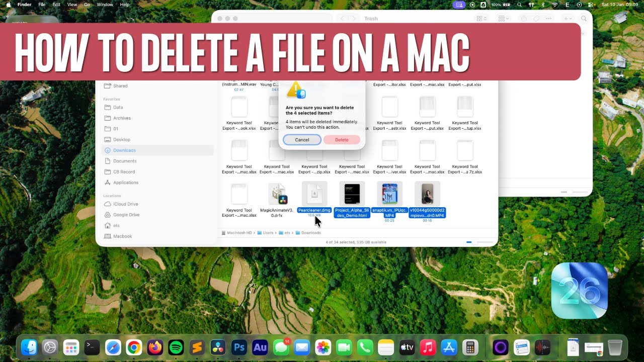The height and width of the screenshot is (362, 644).
Task: Select the Project_Alpha_Slides_Demo.html file
Action: point(352,200)
